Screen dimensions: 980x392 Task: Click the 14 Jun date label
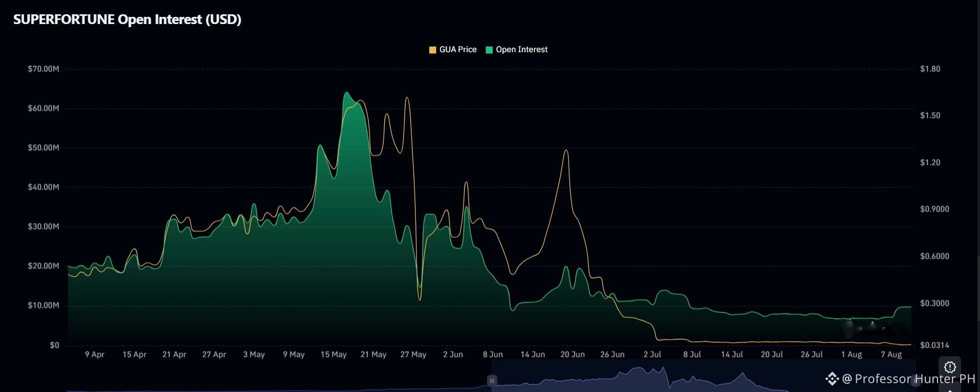[x=533, y=354]
